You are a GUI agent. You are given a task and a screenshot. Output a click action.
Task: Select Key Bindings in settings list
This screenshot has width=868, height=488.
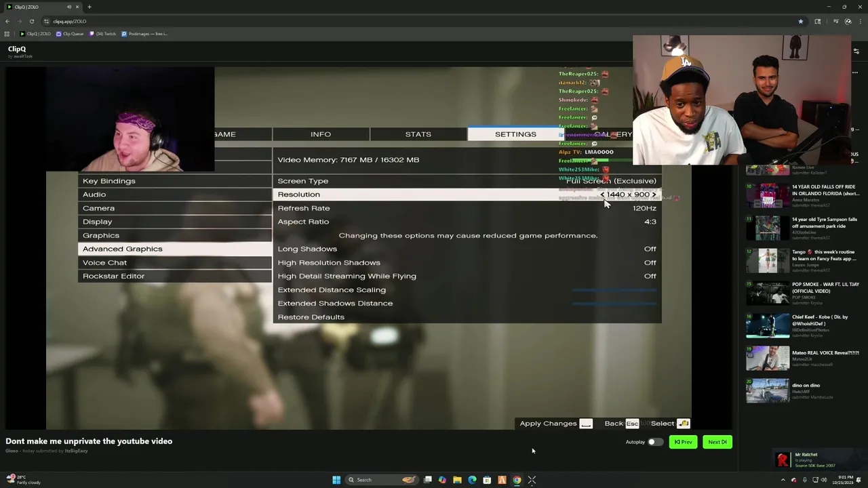point(175,181)
